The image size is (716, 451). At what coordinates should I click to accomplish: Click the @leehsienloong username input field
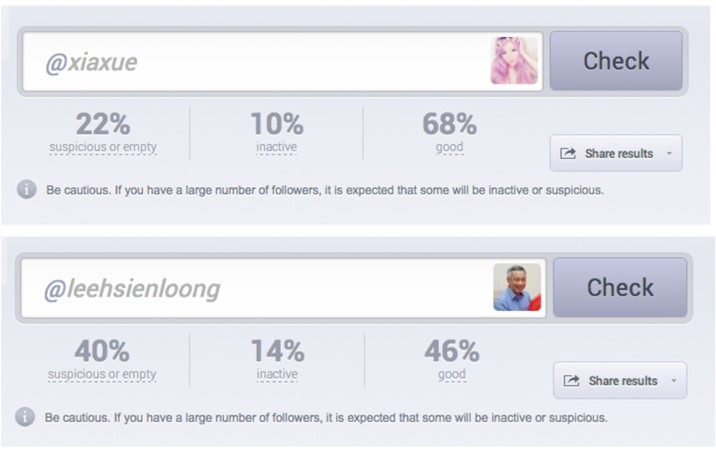[x=283, y=288]
